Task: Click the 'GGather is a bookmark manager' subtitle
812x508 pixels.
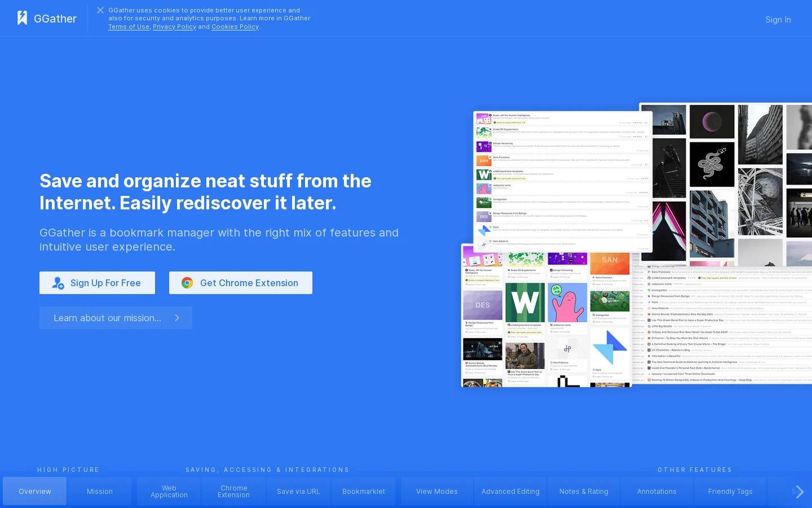Action: (219, 240)
